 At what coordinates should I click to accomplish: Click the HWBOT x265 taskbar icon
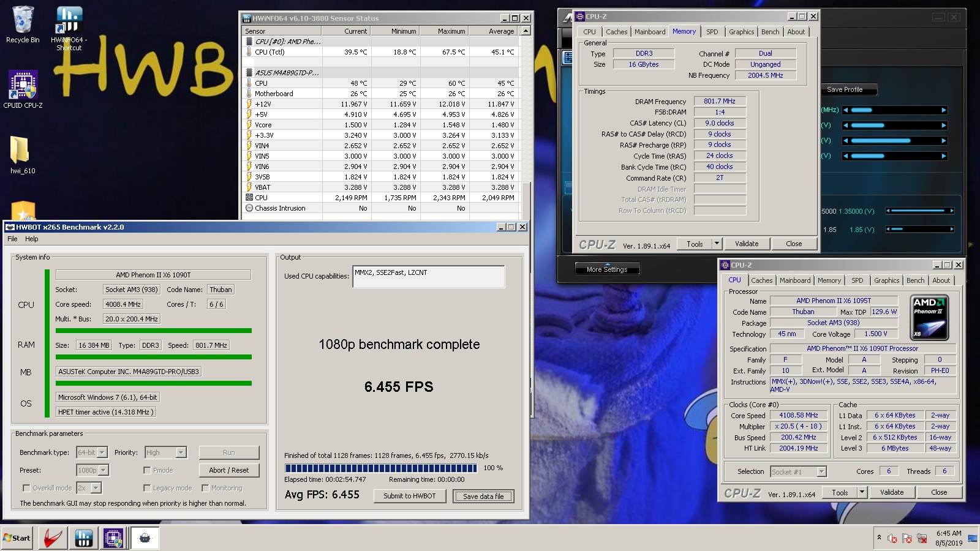(145, 538)
